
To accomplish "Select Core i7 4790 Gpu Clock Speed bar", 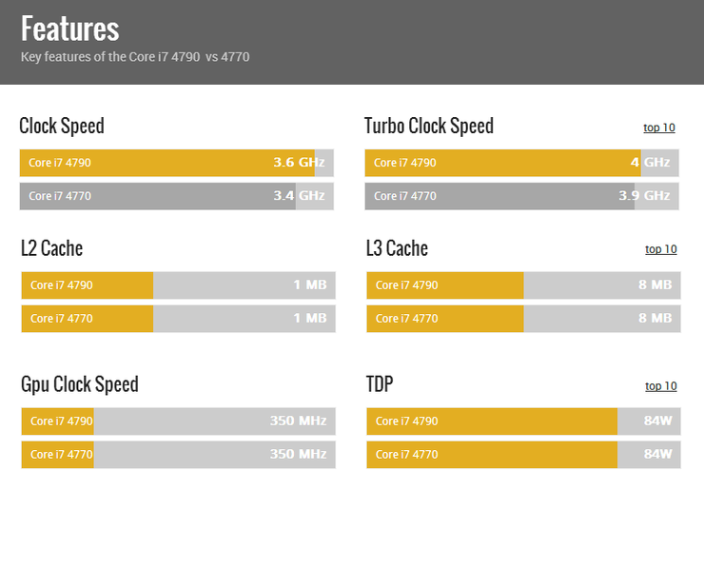I will point(178,421).
